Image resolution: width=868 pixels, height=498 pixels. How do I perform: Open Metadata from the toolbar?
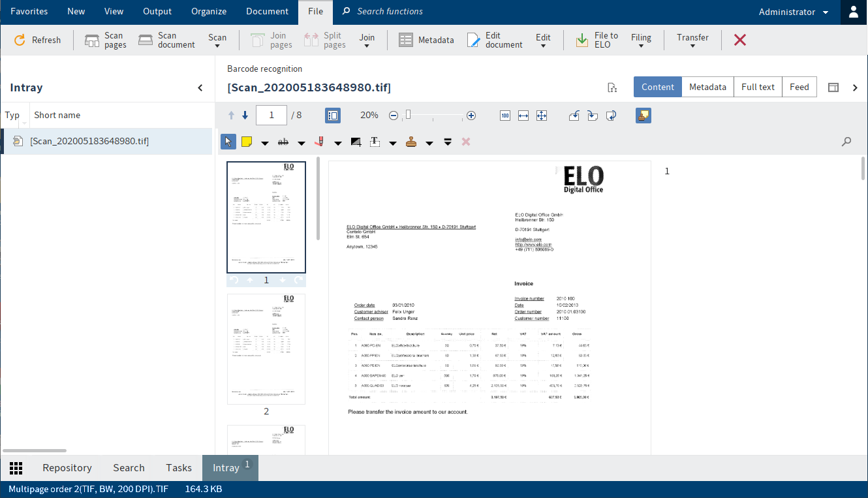[426, 40]
